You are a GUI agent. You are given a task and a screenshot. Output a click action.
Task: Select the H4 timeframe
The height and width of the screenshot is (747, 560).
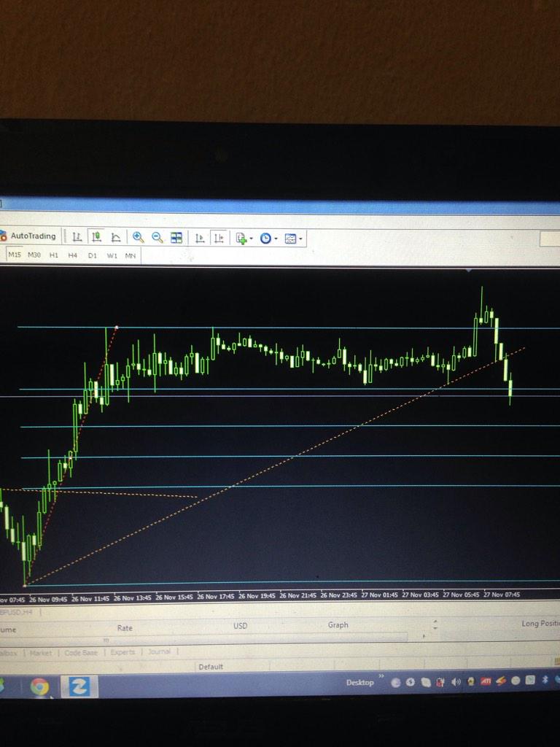click(72, 255)
